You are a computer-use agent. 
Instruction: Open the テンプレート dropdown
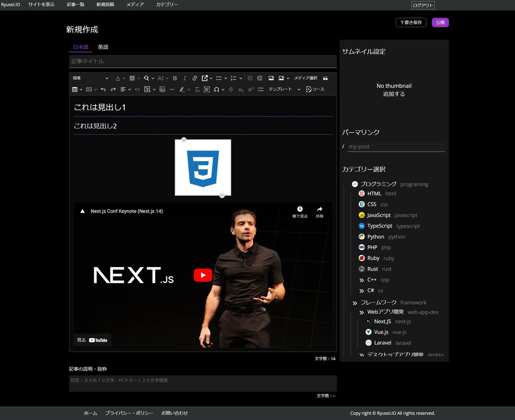tap(284, 89)
